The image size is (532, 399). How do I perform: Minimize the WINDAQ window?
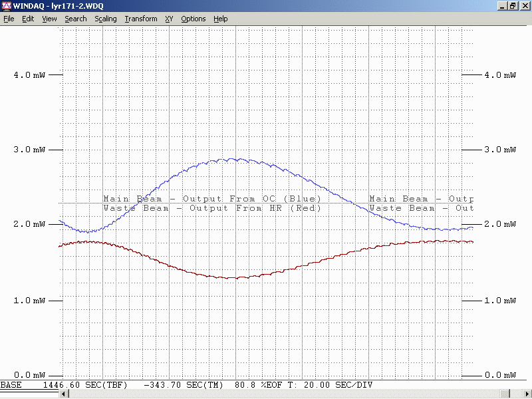[502, 6]
